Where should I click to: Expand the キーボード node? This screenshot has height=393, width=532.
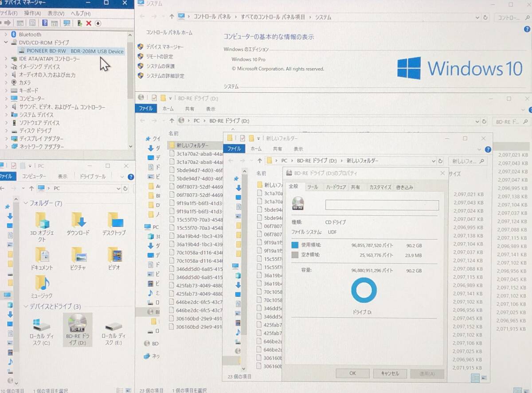coord(6,90)
